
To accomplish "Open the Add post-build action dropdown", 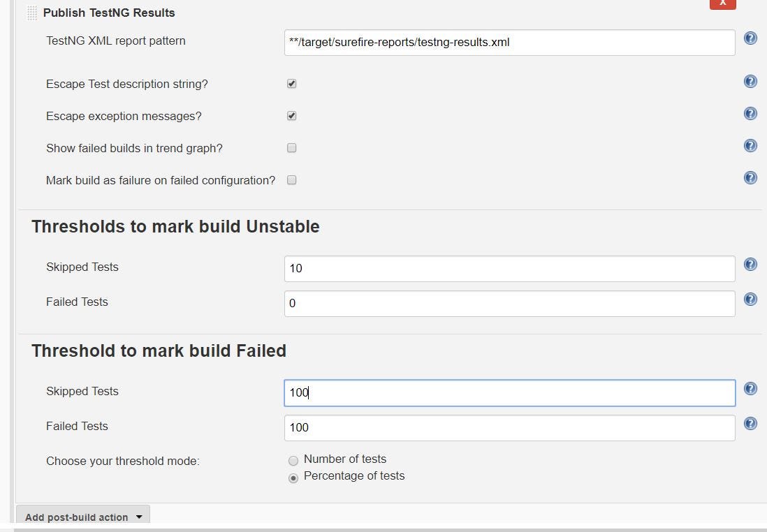I will (x=82, y=517).
